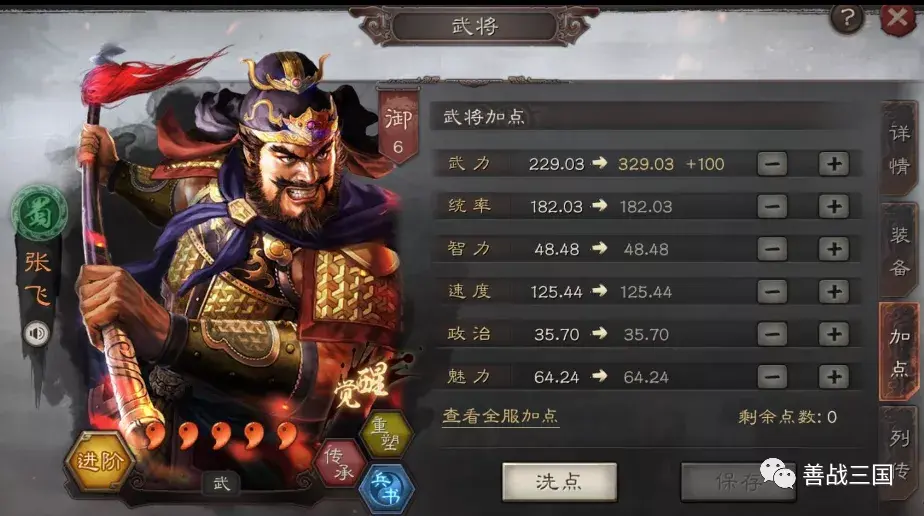
Task: Switch to the 详情 details tab
Action: tap(899, 150)
